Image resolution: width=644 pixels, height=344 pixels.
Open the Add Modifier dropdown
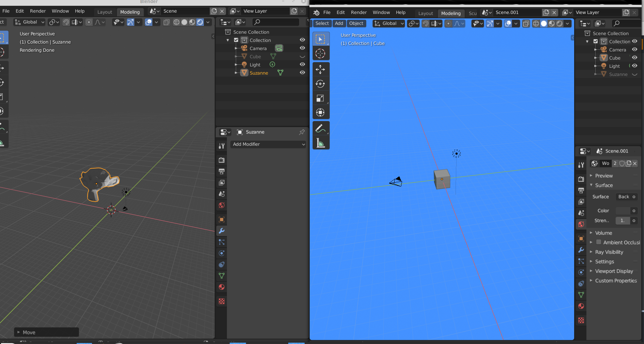pos(269,144)
